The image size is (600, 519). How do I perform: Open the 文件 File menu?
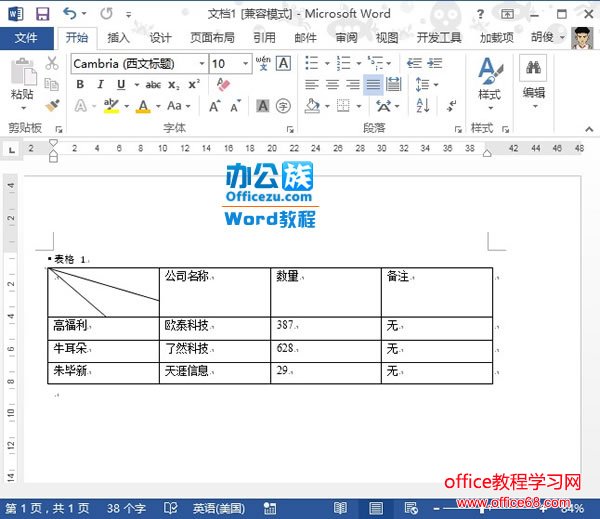tap(26, 38)
